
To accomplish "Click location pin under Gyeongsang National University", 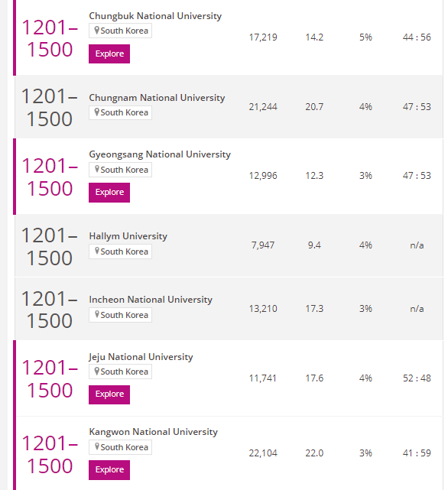I will coord(97,170).
